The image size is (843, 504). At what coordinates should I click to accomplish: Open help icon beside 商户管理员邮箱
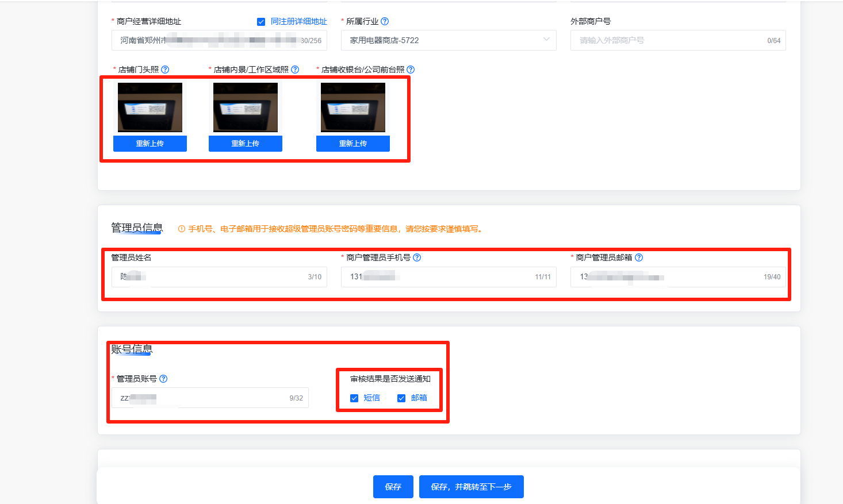coord(639,257)
